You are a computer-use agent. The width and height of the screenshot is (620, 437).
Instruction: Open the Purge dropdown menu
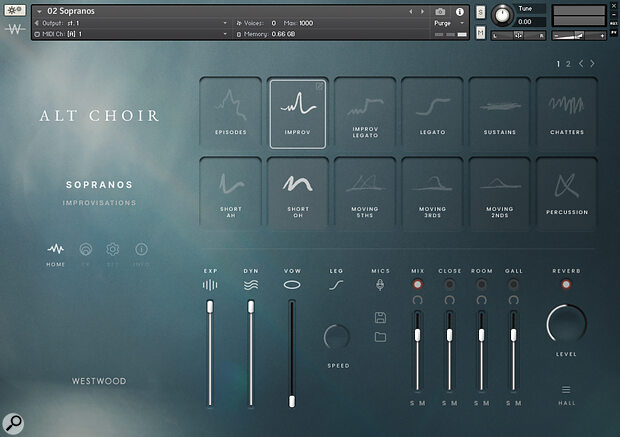(446, 21)
